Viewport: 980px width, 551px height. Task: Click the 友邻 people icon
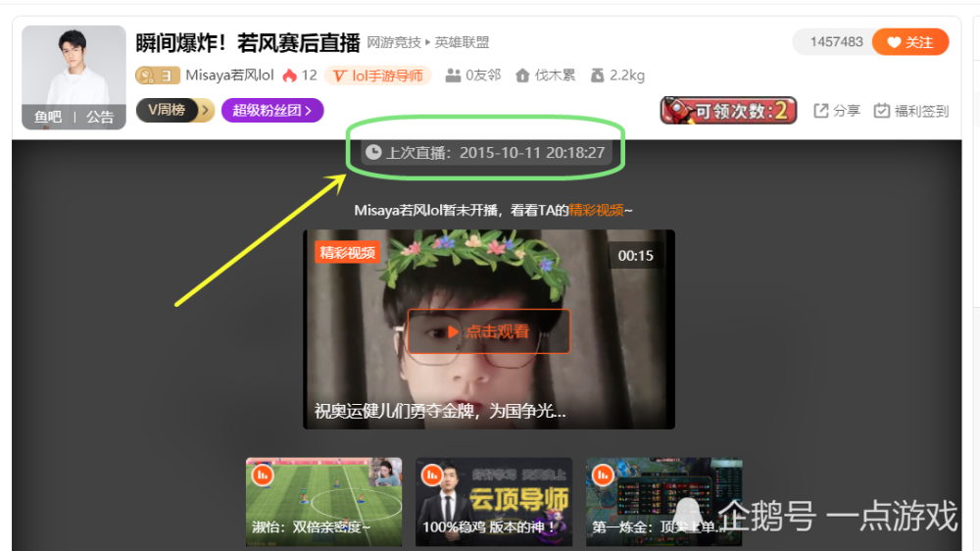pyautogui.click(x=453, y=75)
